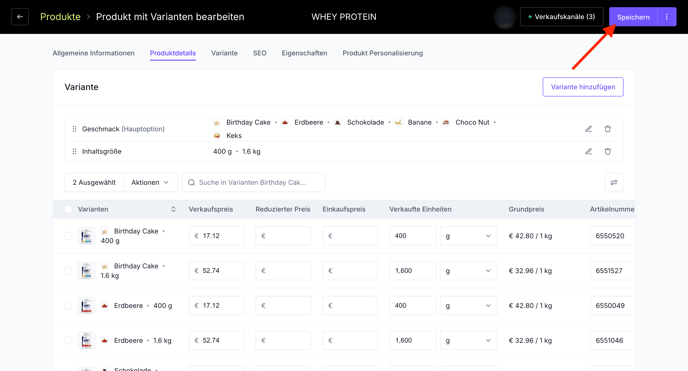Open the Eigenschaften tab

[x=304, y=53]
